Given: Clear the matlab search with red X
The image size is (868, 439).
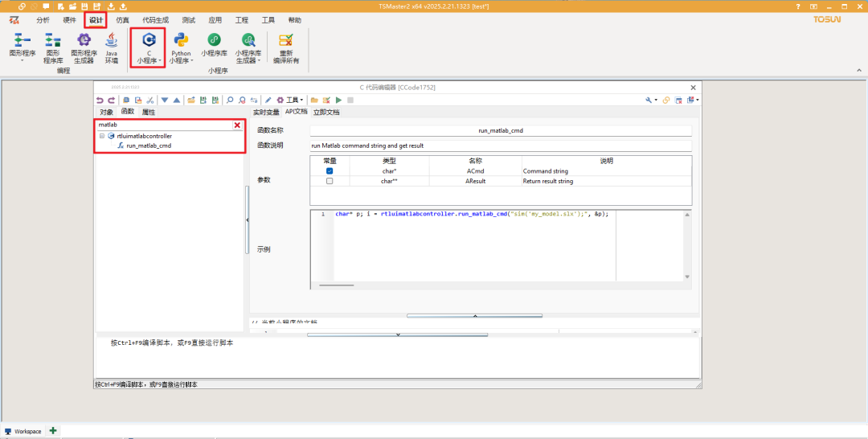Looking at the screenshot, I should point(237,125).
